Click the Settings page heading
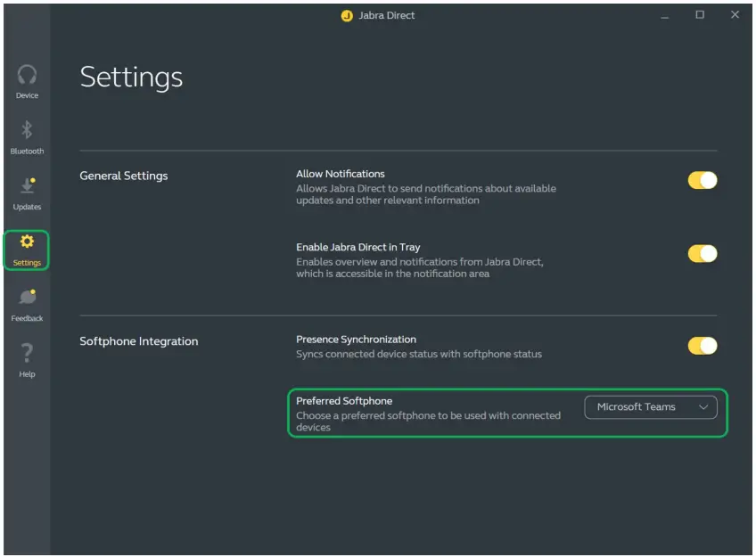Screen dimensions: 756x557 point(131,78)
